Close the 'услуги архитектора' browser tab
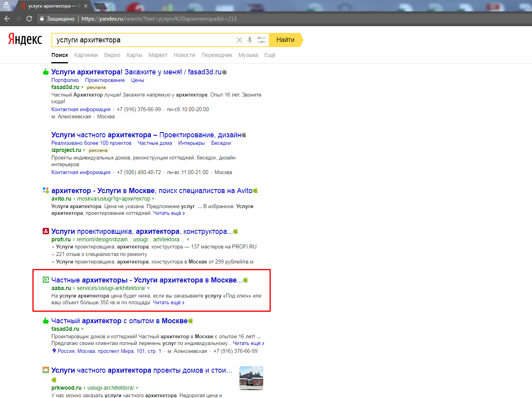The height and width of the screenshot is (398, 532). (x=86, y=6)
